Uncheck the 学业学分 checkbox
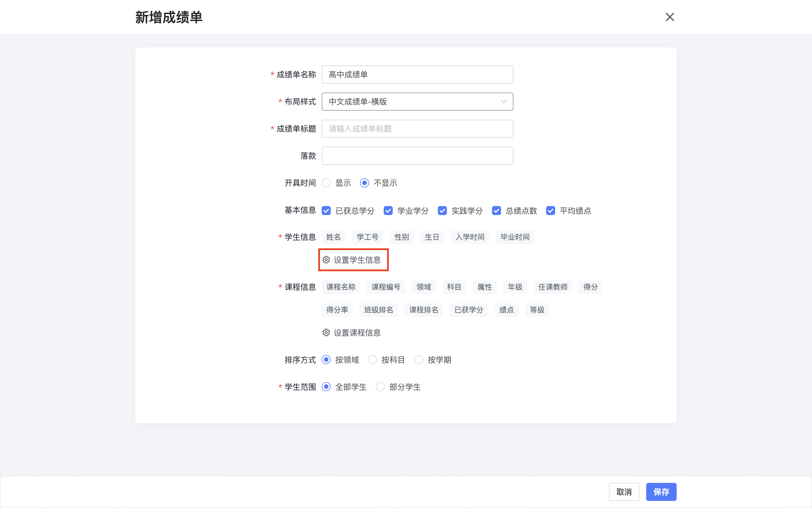 [x=388, y=211]
